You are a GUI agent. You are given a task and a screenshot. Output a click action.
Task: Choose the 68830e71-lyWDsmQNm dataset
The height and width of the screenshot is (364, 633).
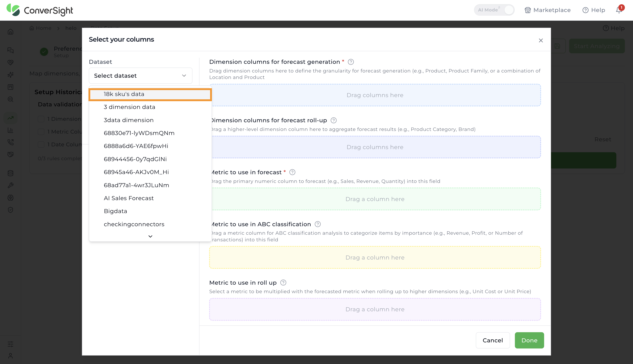coord(150,133)
